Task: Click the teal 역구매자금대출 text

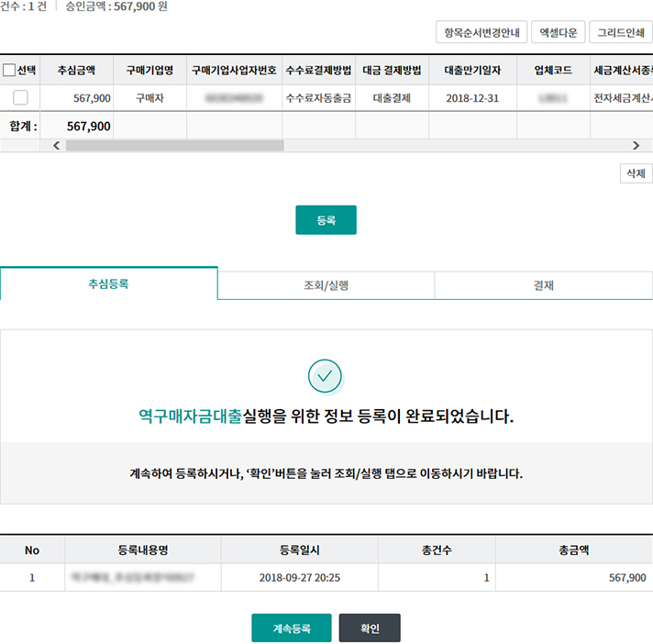Action: pyautogui.click(x=190, y=416)
